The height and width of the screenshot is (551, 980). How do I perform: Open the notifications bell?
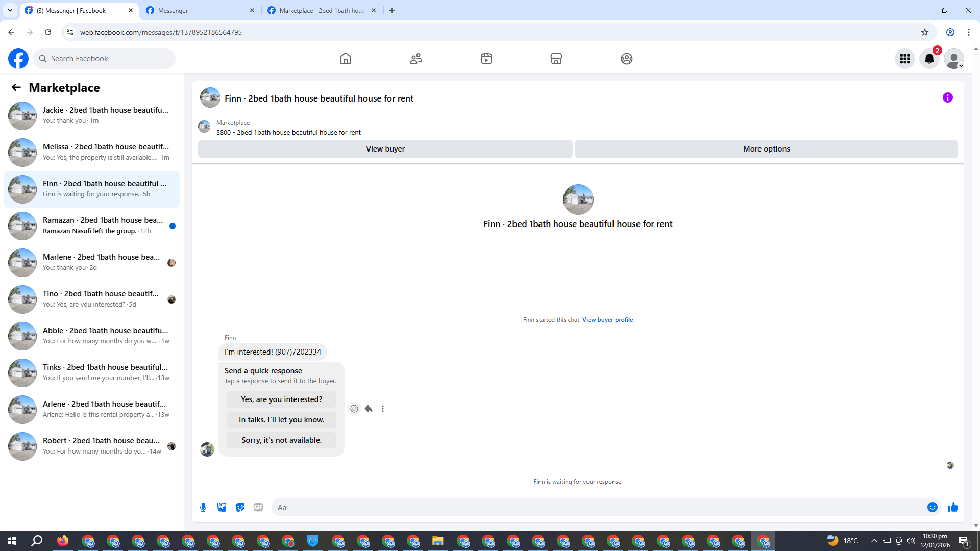929,59
